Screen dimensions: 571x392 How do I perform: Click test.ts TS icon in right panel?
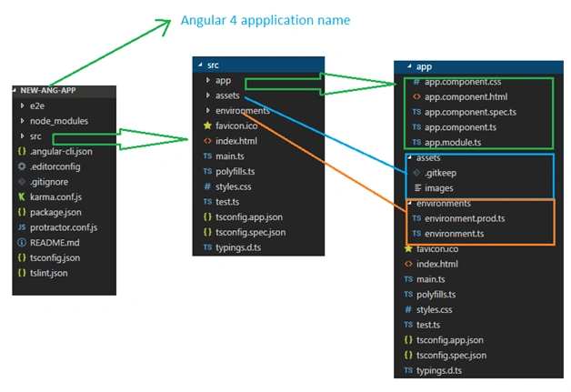tap(408, 325)
